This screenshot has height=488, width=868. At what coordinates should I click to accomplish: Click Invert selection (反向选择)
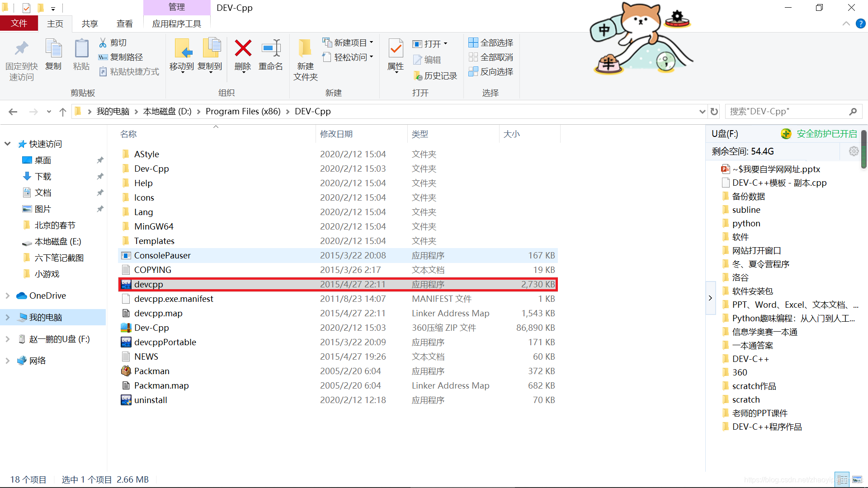coord(491,71)
